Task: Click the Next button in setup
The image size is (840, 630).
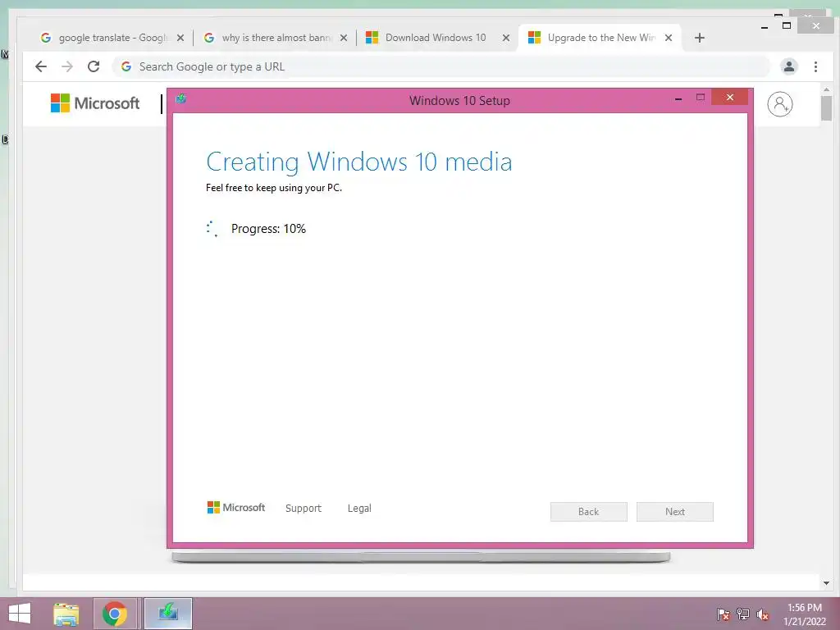Action: coord(674,512)
